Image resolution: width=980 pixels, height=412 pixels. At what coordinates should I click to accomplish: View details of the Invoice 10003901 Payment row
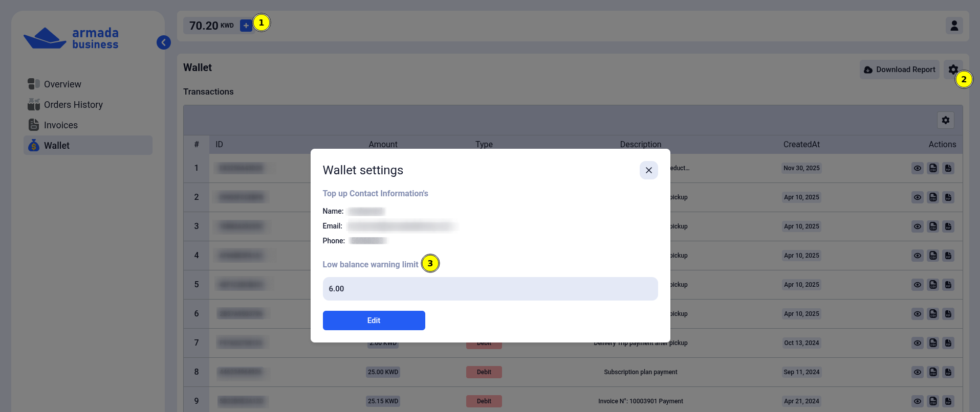click(917, 401)
